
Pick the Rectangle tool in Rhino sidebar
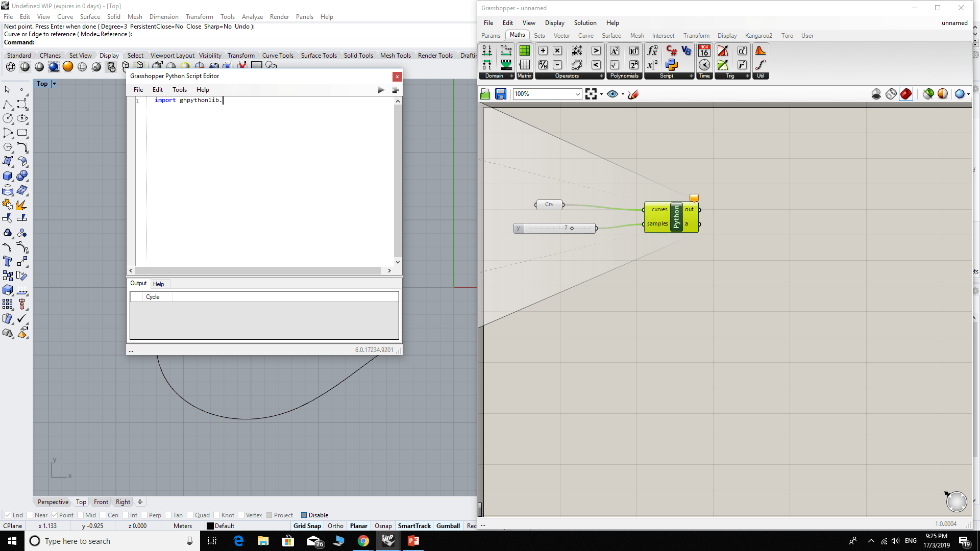(22, 133)
